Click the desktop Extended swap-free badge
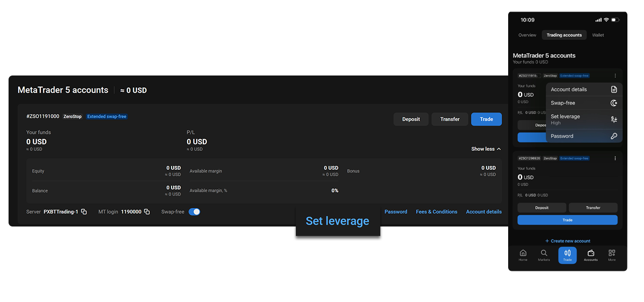This screenshot has width=644, height=302. click(107, 116)
